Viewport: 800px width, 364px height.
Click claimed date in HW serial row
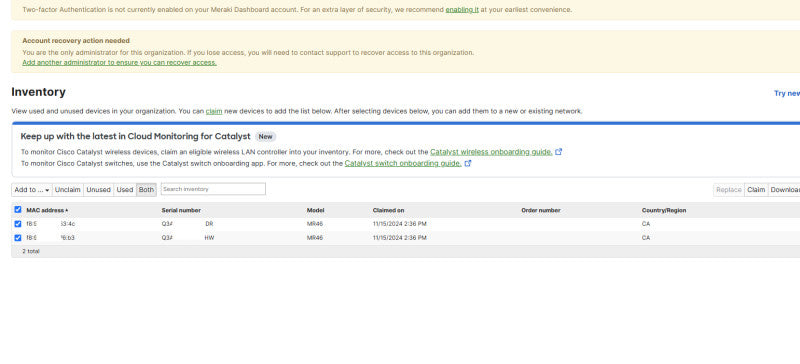[x=399, y=238]
